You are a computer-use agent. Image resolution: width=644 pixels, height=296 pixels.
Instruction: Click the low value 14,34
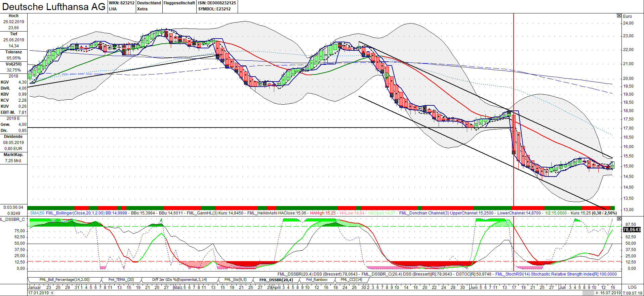click(x=14, y=46)
